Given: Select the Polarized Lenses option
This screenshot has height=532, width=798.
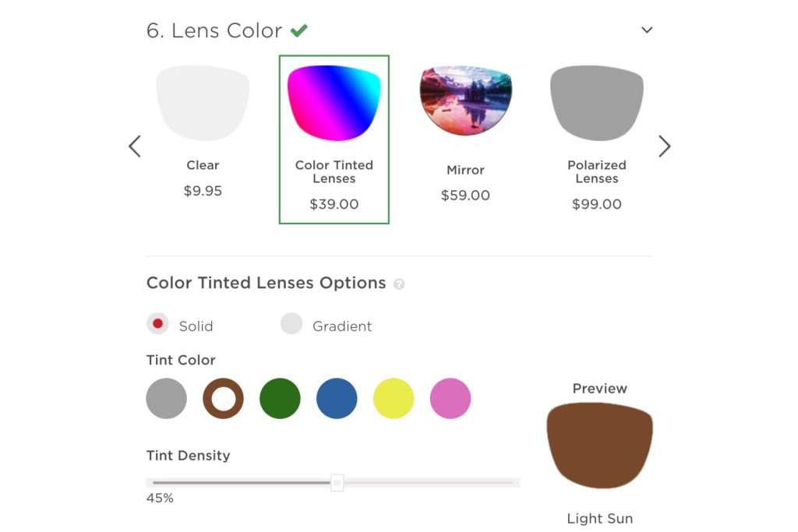Looking at the screenshot, I should click(597, 100).
